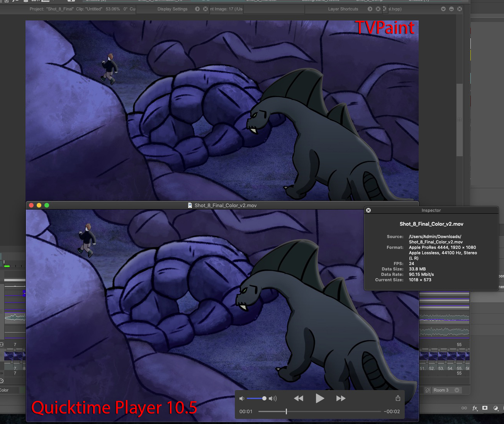This screenshot has height=424, width=504.
Task: Click the FPS value 24 in Inspector
Action: click(x=411, y=264)
